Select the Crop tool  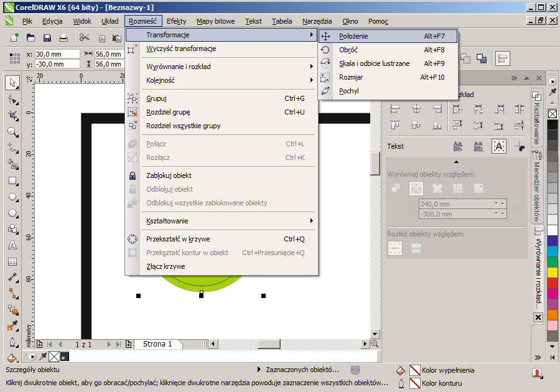pyautogui.click(x=12, y=115)
